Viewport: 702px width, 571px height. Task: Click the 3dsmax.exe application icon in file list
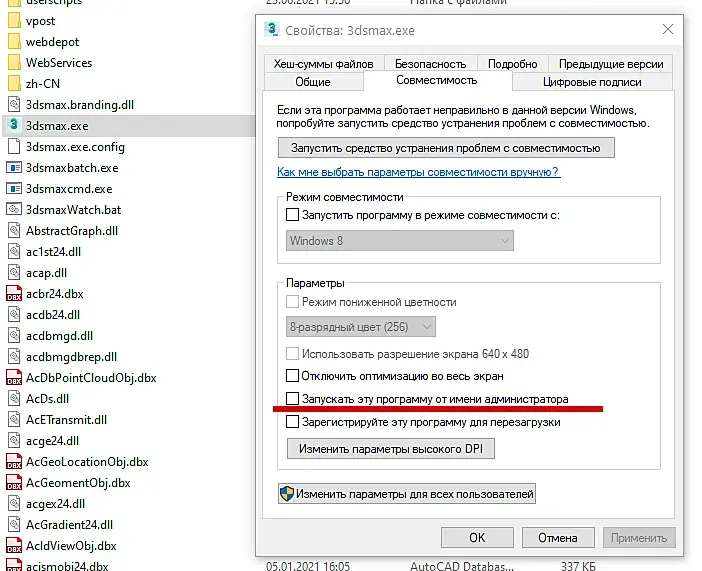click(x=14, y=125)
